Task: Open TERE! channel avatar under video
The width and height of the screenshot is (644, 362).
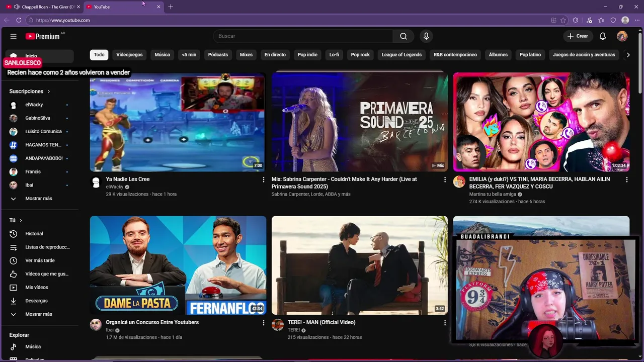Action: pos(277,325)
